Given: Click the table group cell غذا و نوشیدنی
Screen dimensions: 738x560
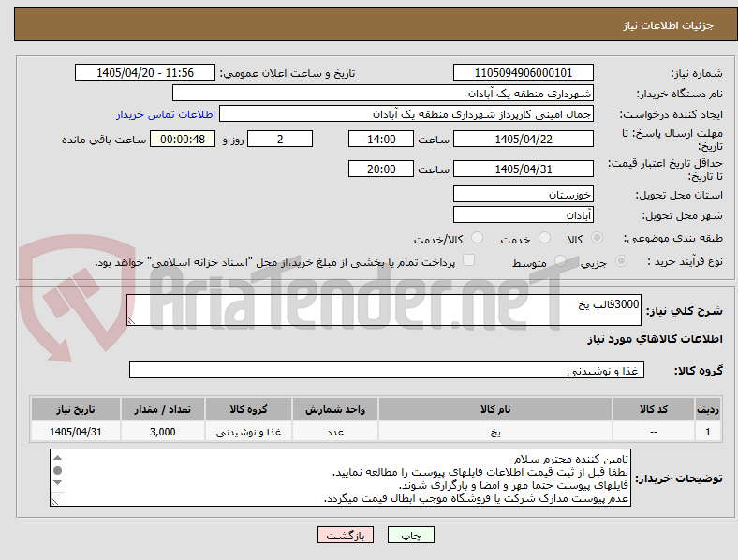Looking at the screenshot, I should point(248,432).
